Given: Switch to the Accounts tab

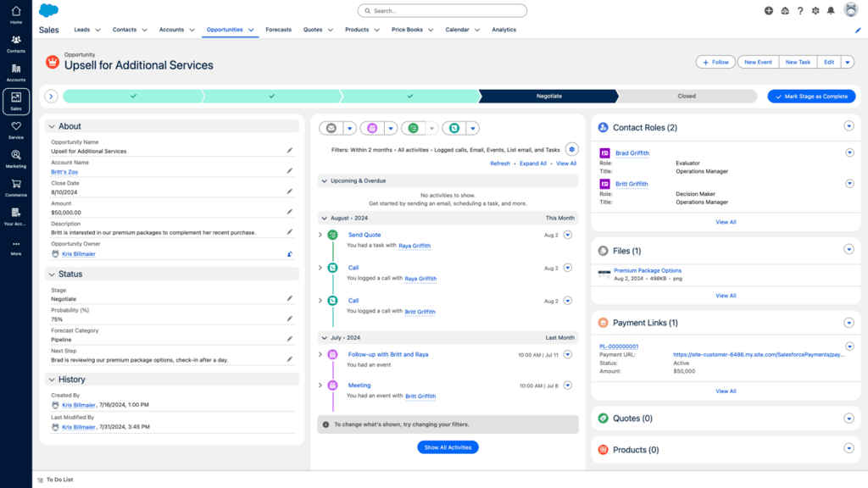Looking at the screenshot, I should [171, 30].
